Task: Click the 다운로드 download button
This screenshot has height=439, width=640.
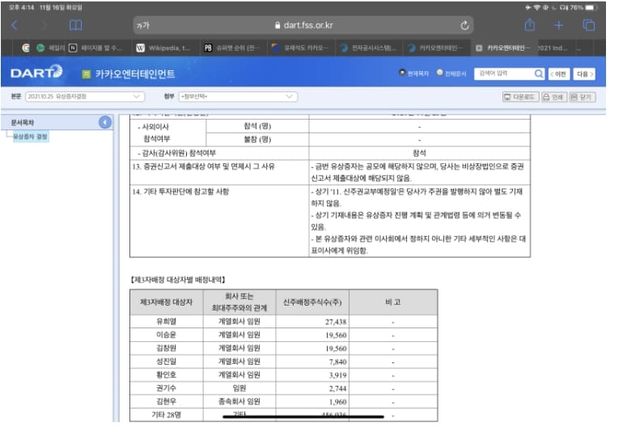Action: (x=519, y=96)
